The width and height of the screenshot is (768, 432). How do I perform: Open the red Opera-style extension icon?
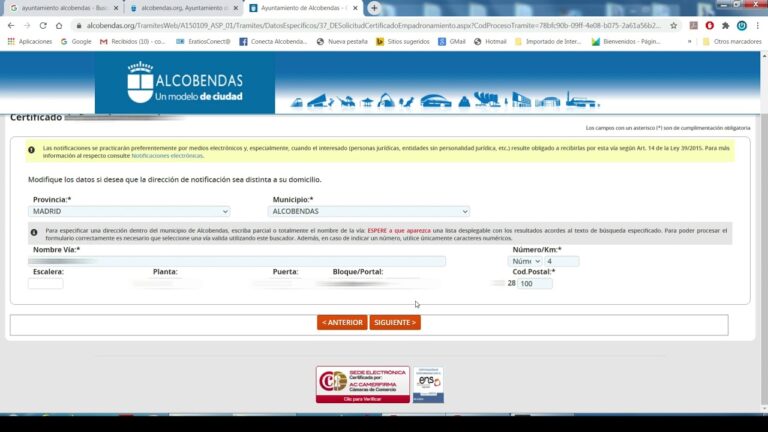pyautogui.click(x=709, y=25)
